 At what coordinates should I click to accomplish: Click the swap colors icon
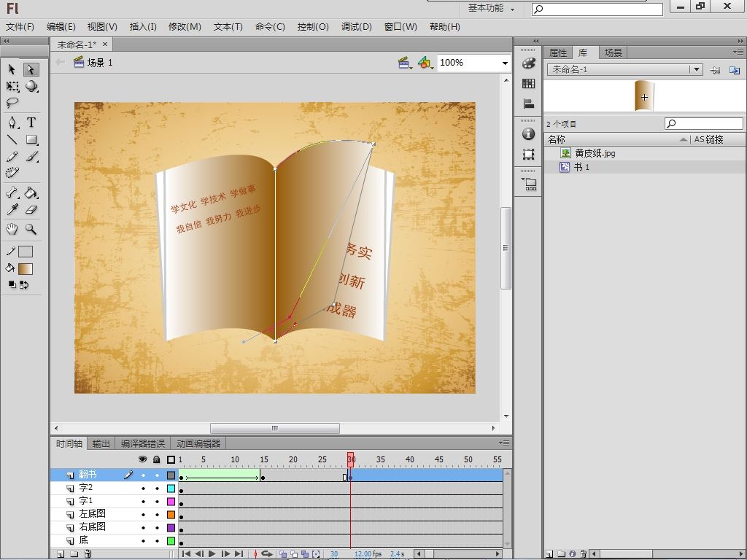click(24, 285)
